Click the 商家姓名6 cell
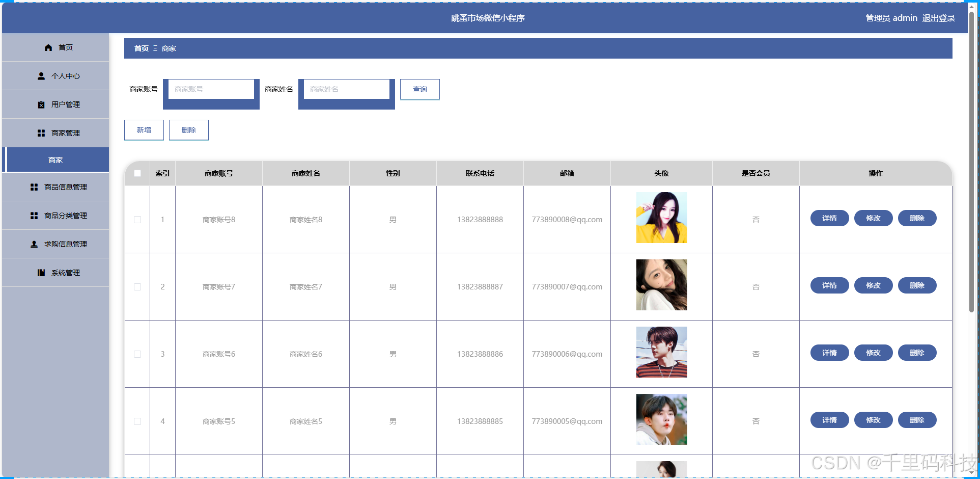Screen dimensions: 980x479 (x=306, y=354)
